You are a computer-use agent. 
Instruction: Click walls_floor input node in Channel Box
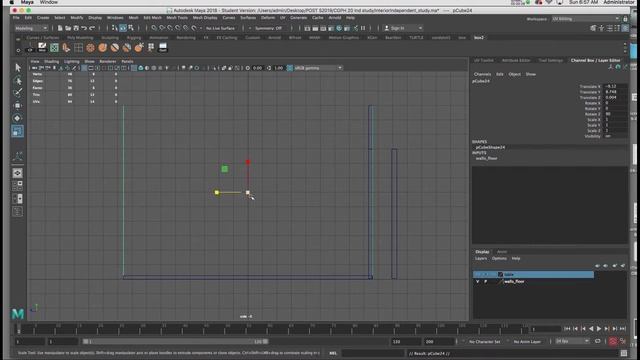point(487,158)
